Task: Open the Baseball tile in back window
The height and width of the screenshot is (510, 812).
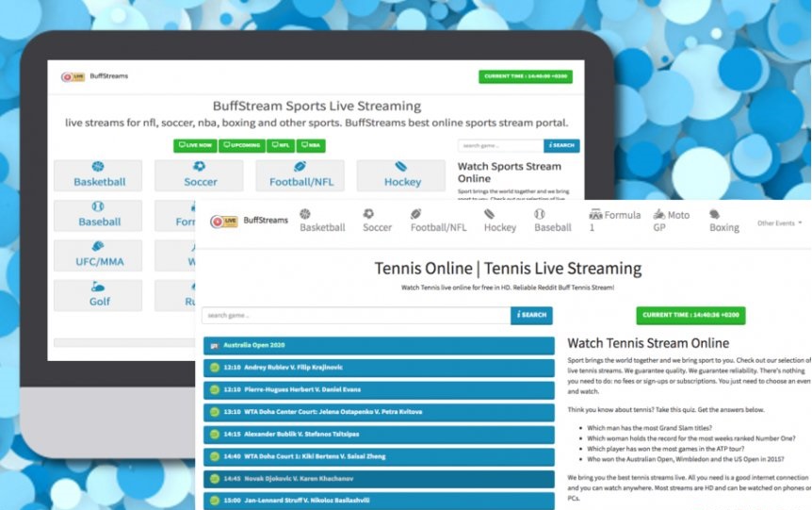Action: [x=98, y=215]
